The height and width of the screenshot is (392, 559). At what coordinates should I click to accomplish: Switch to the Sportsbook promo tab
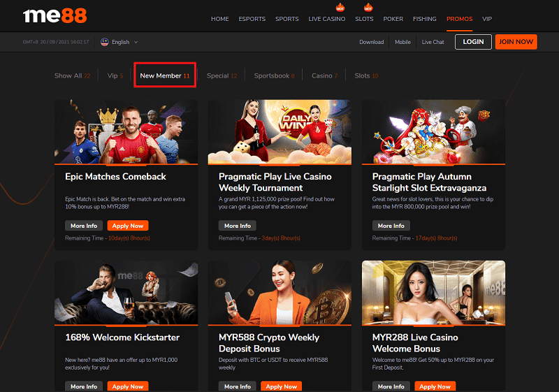pos(274,75)
